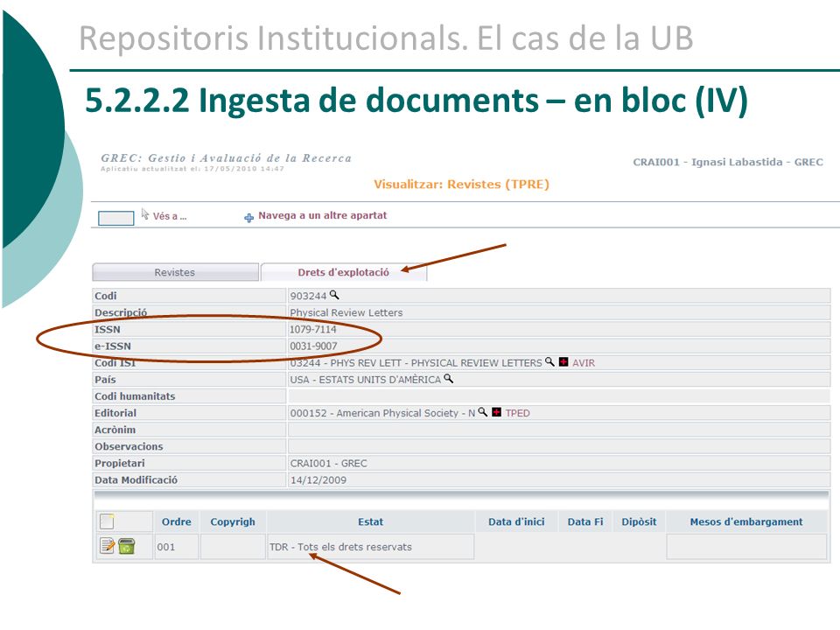Open the Drets d'explotació tab
The image size is (840, 630).
[343, 272]
